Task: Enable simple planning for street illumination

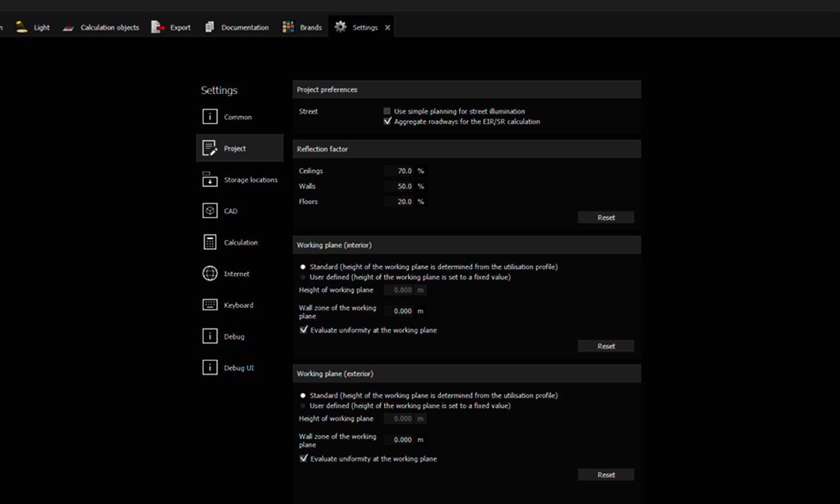Action: (387, 112)
